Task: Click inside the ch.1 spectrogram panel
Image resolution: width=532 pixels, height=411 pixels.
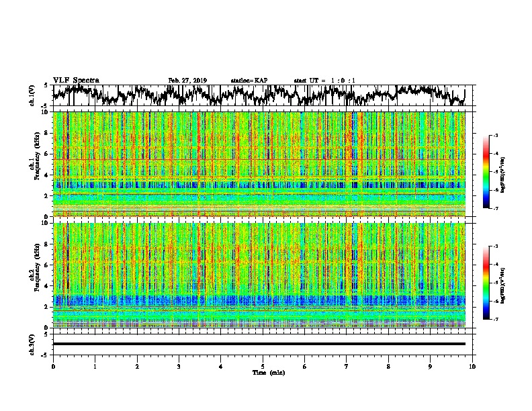Action: [x=259, y=164]
